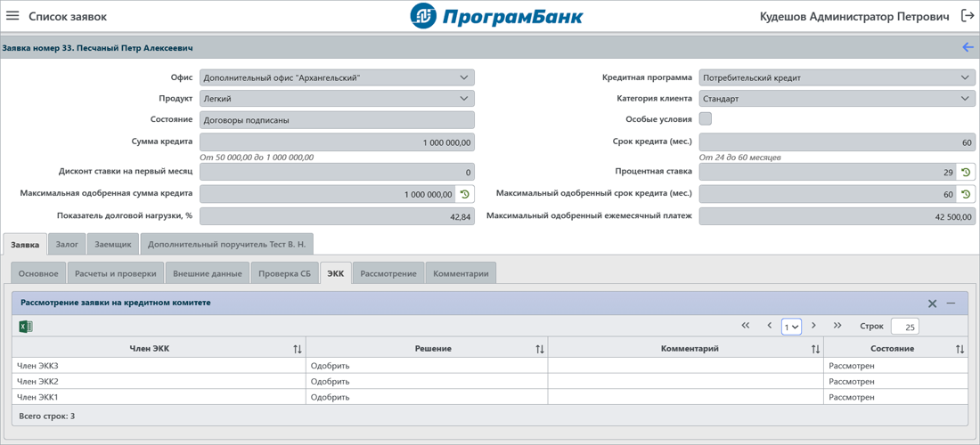Toggle the Особые условия checkbox
The width and height of the screenshot is (980, 445).
[x=706, y=119]
